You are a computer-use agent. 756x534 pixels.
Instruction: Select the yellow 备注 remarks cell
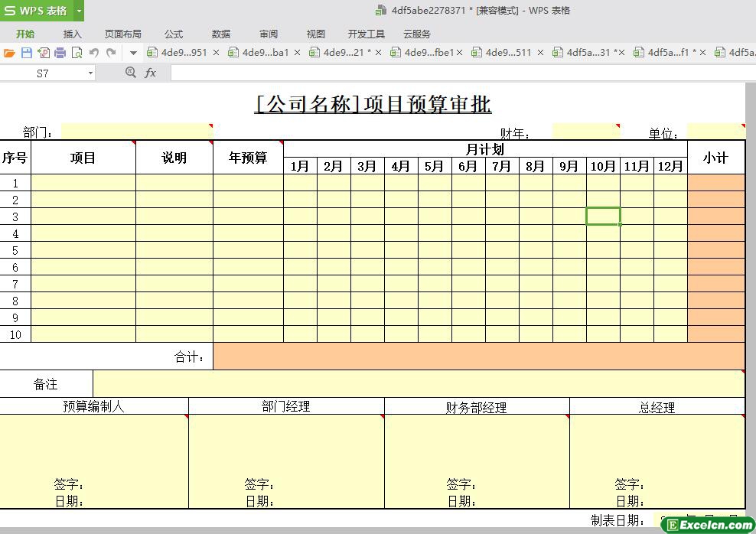pyautogui.click(x=418, y=384)
